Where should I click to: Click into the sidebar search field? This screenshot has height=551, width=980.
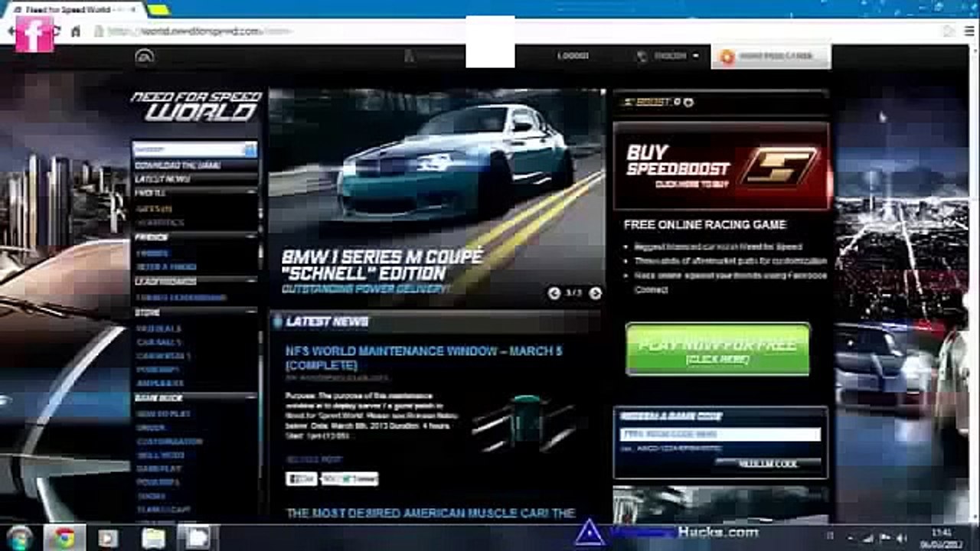click(x=188, y=149)
